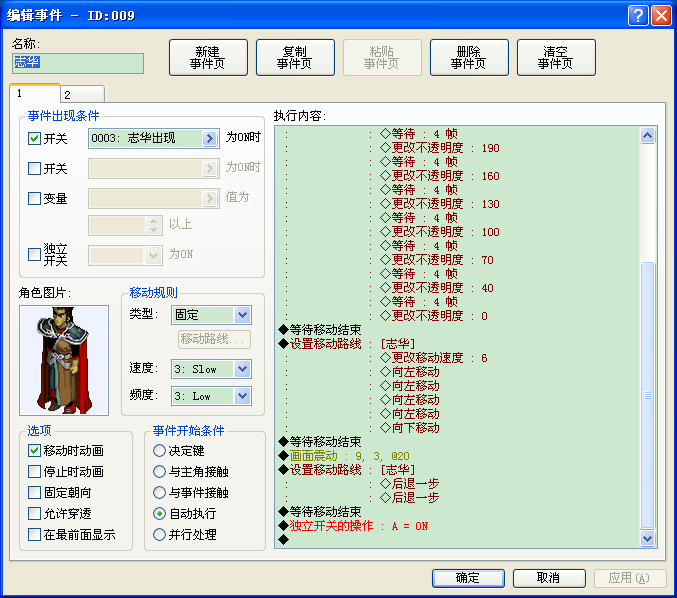The width and height of the screenshot is (677, 598).
Task: Click the character graphic thumbnail
Action: coord(64,361)
